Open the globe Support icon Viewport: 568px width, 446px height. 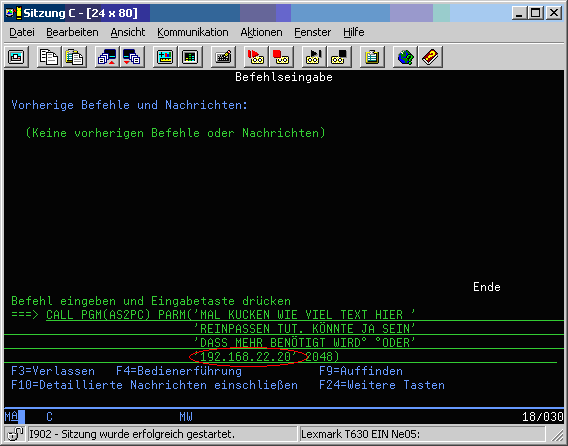point(405,57)
